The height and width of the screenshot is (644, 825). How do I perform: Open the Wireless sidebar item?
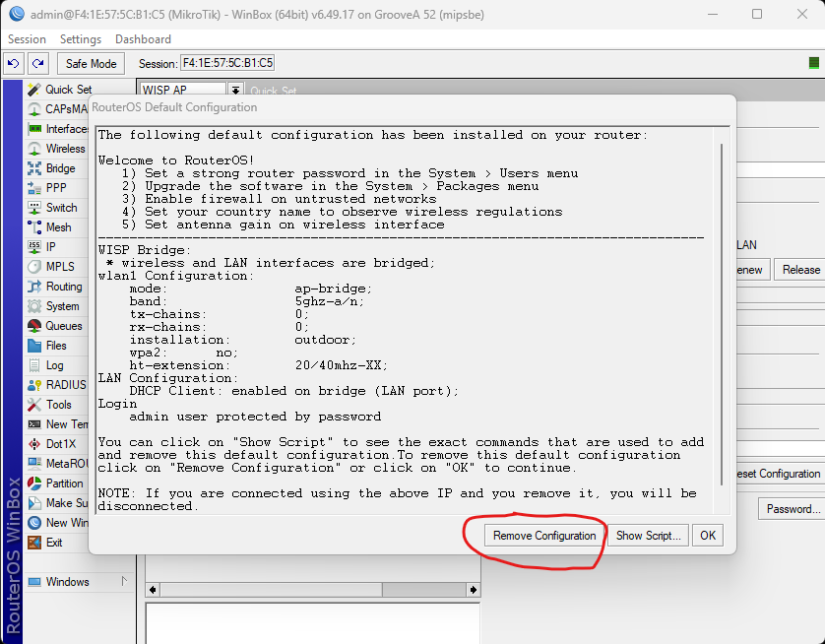pos(65,149)
